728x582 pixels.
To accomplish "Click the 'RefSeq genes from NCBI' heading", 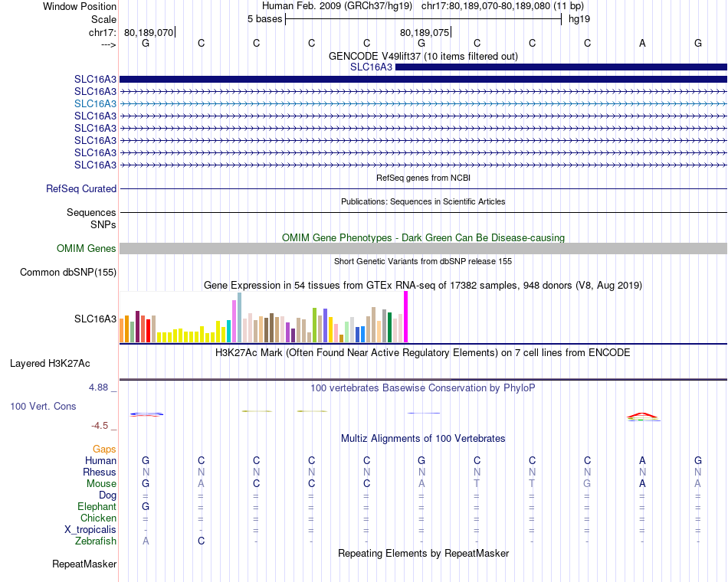I will (x=423, y=178).
